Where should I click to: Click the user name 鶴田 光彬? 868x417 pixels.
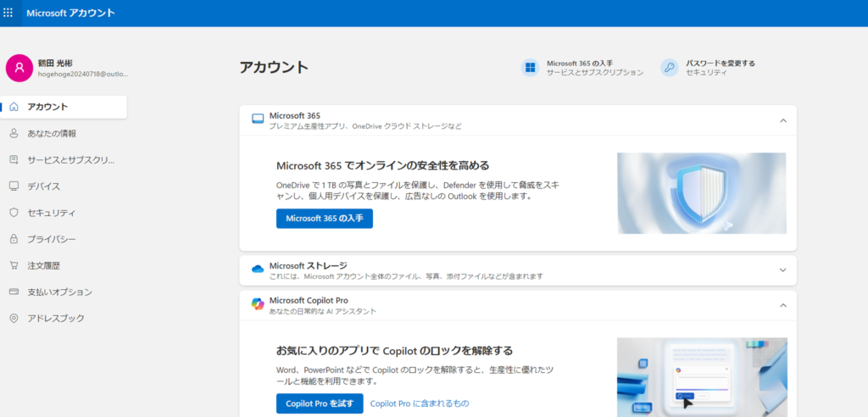tap(55, 63)
